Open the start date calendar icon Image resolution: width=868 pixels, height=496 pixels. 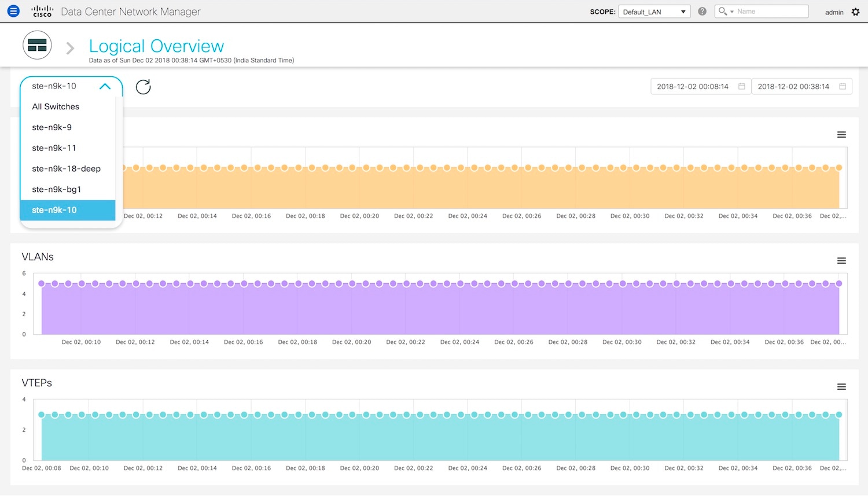pyautogui.click(x=741, y=87)
